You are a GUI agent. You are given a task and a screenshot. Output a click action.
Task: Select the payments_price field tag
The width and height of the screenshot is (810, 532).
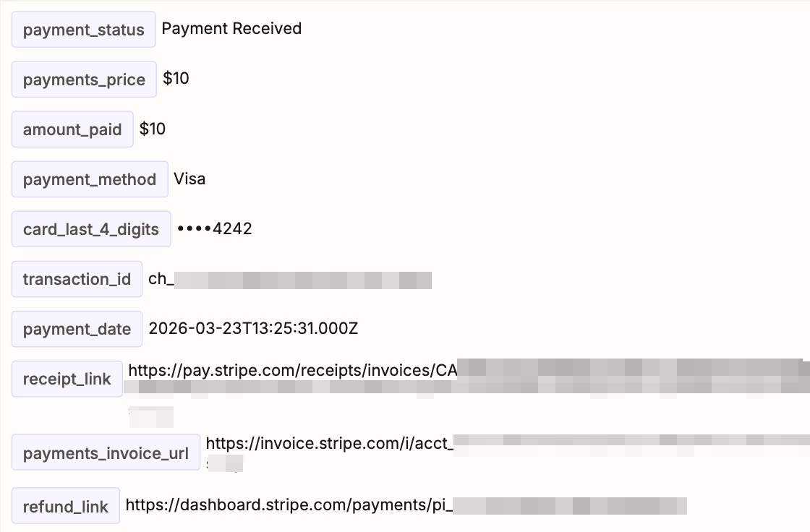(84, 80)
